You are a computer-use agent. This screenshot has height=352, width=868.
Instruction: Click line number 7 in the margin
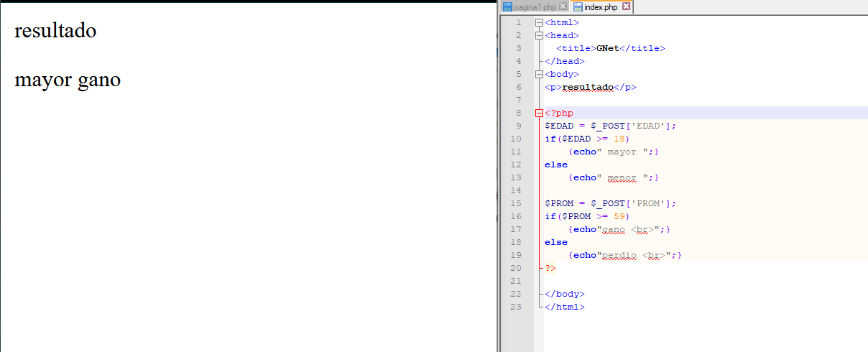point(519,101)
